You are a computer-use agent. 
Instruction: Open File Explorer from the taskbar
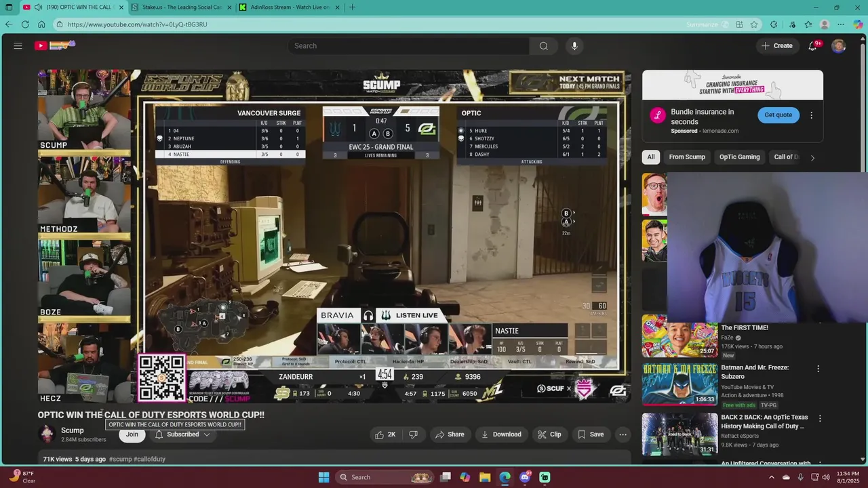coord(485,477)
